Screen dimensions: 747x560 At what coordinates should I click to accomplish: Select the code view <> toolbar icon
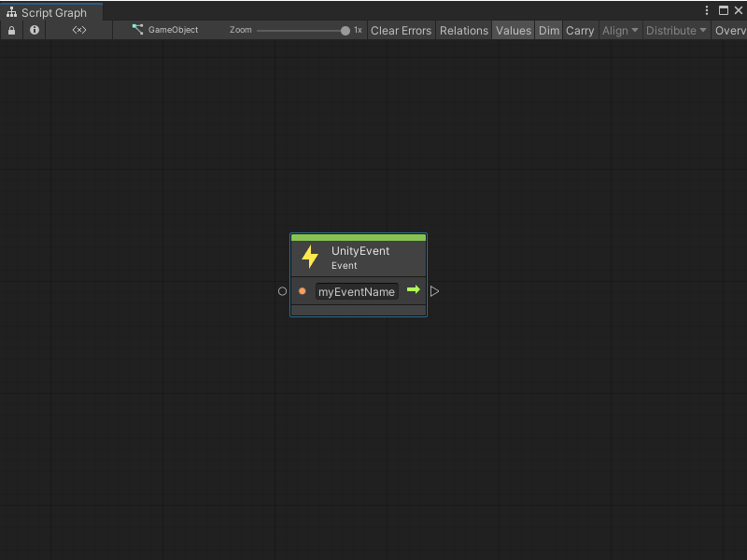pyautogui.click(x=79, y=30)
